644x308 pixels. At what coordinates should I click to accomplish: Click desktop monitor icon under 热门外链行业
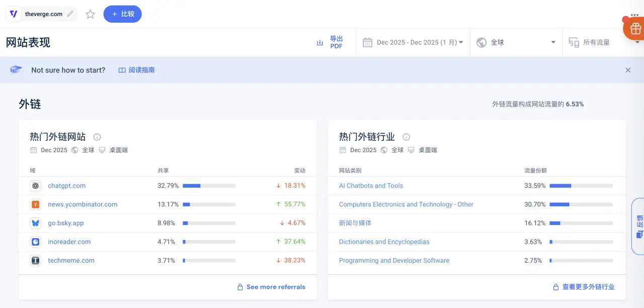(411, 150)
